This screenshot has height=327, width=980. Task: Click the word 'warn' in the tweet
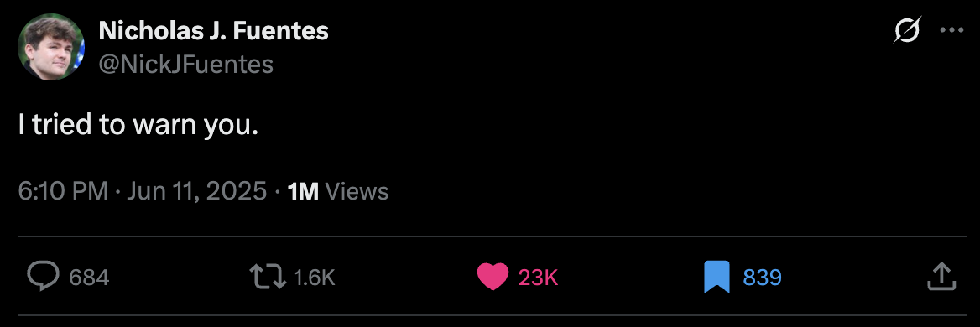(x=164, y=127)
